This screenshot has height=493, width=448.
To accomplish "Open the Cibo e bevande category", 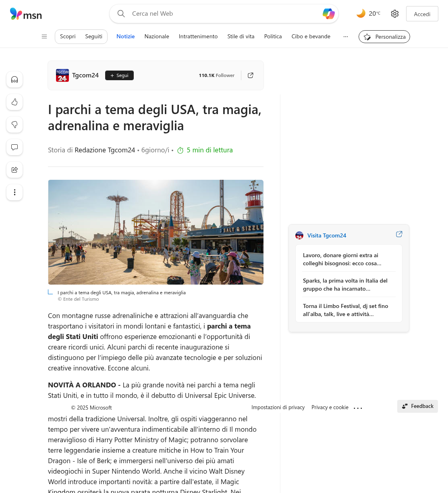I will point(311,36).
